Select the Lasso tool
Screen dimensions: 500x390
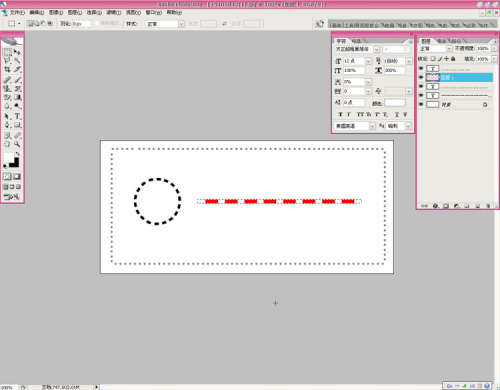(7, 61)
